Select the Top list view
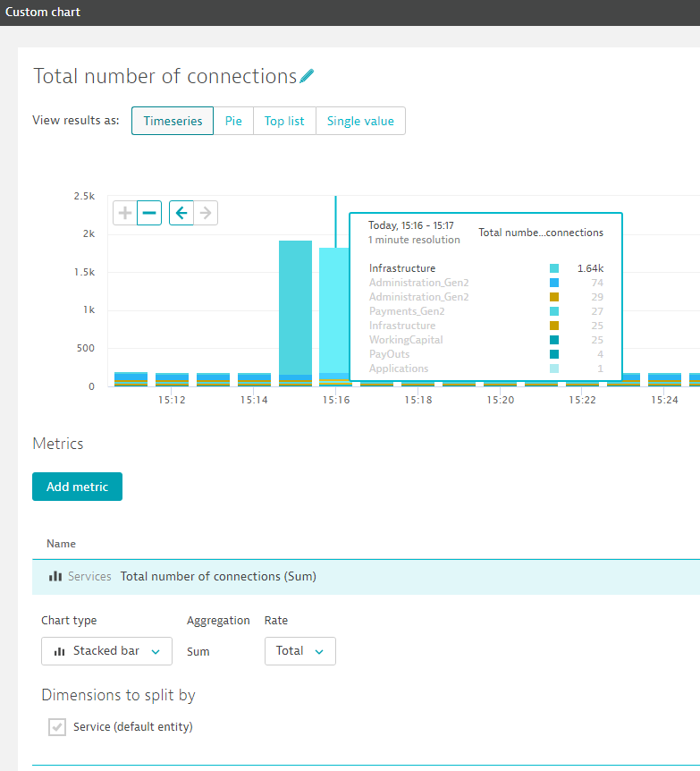 click(x=284, y=122)
